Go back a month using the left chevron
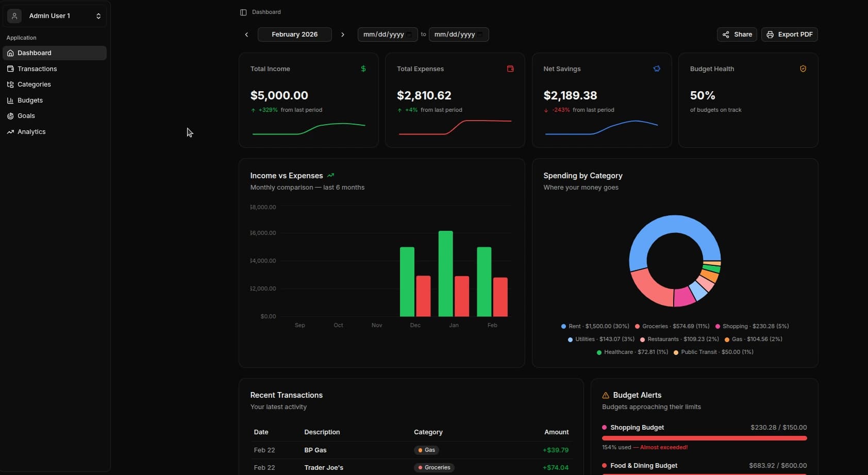 click(246, 35)
